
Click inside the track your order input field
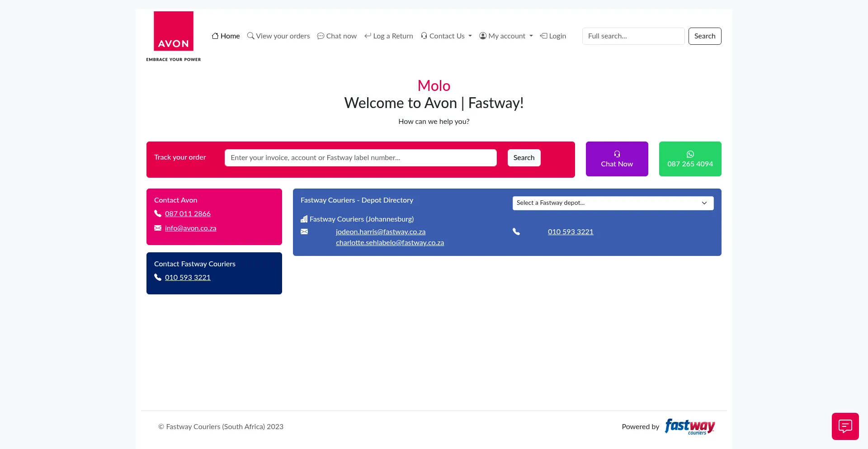pyautogui.click(x=360, y=157)
